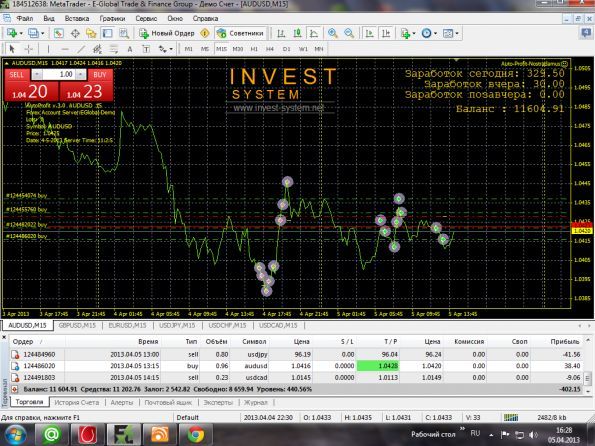Expand the templates dropdown arrow

click(x=457, y=33)
